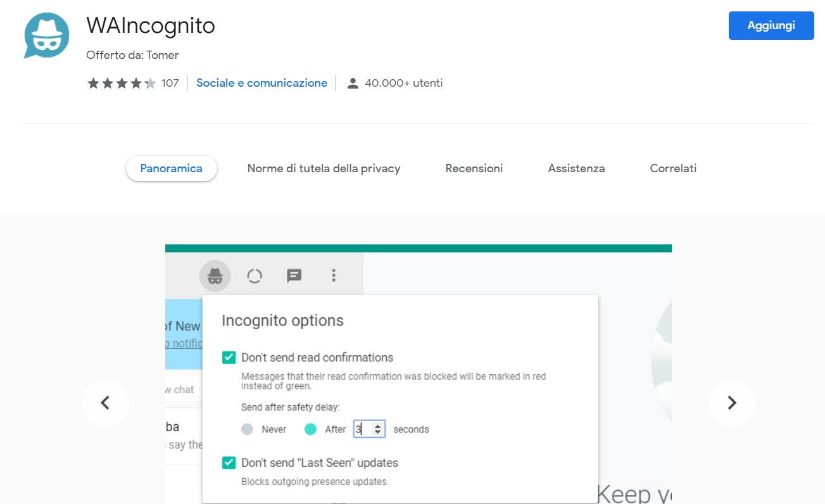Click the seconds field stepper arrows
The height and width of the screenshot is (504, 825).
[378, 429]
